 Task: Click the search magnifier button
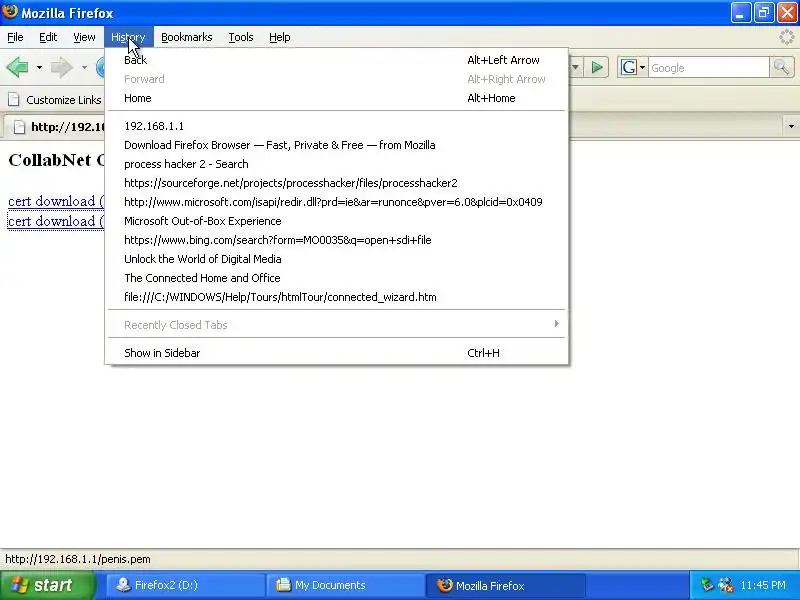pos(781,67)
